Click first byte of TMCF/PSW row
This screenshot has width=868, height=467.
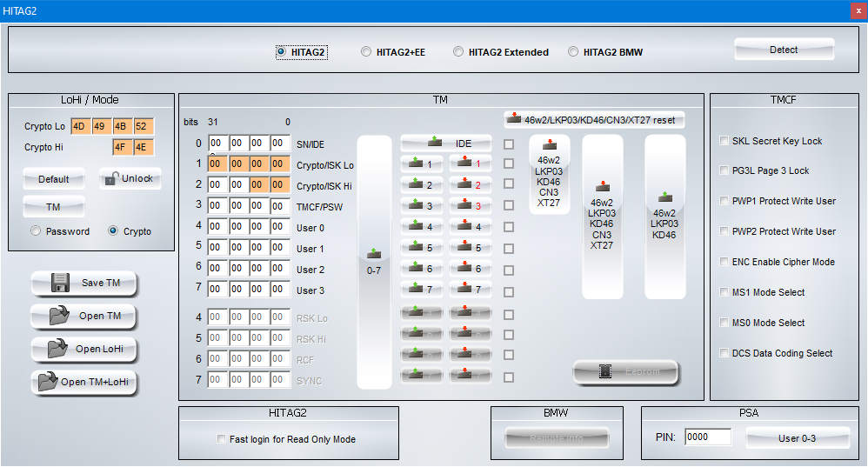click(217, 206)
